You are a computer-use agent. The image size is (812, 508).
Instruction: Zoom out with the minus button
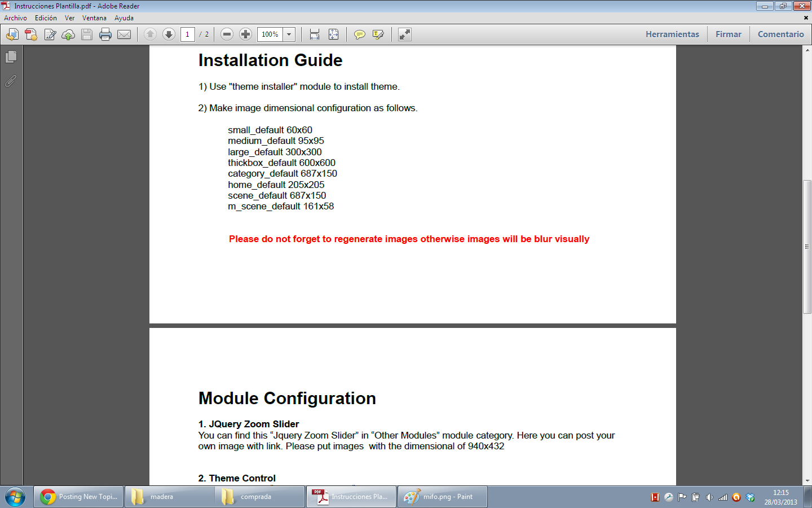[227, 34]
